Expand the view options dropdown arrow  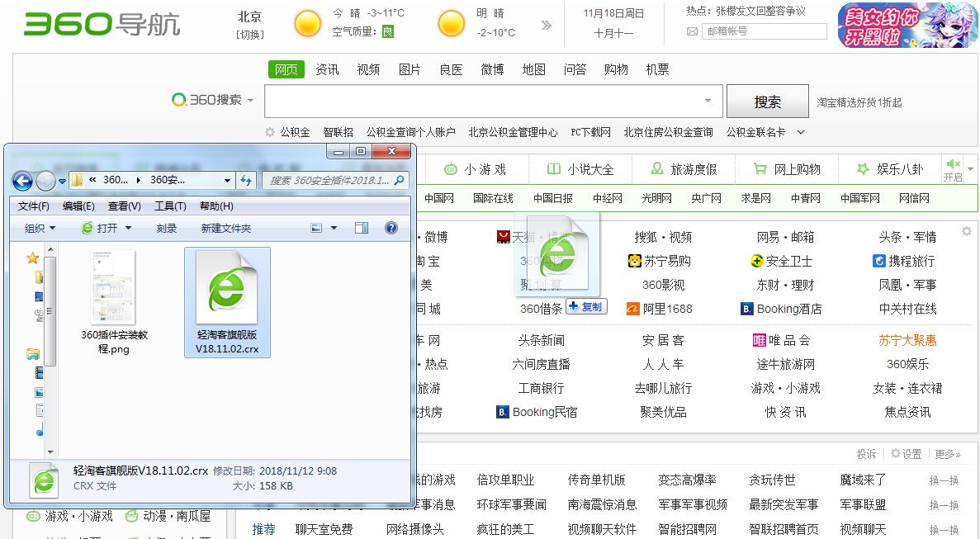334,228
